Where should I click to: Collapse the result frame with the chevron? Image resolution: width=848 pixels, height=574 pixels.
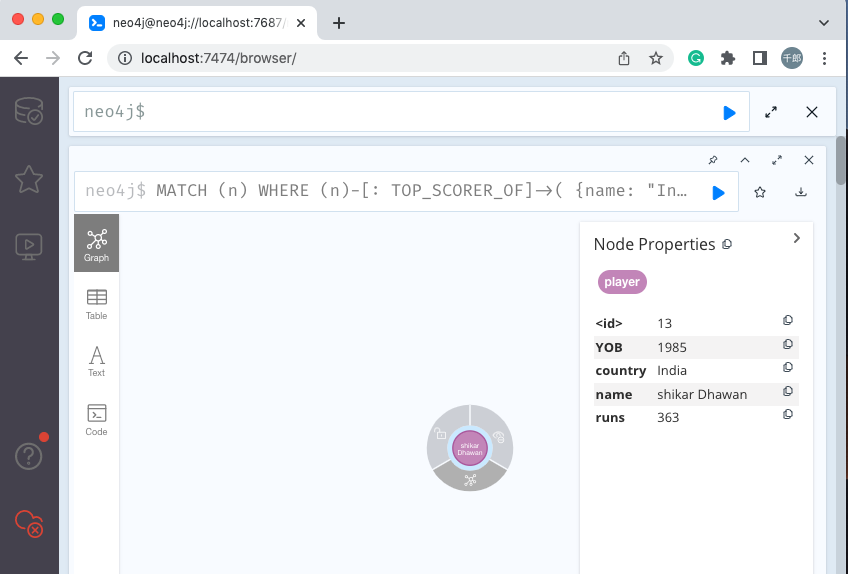click(745, 160)
